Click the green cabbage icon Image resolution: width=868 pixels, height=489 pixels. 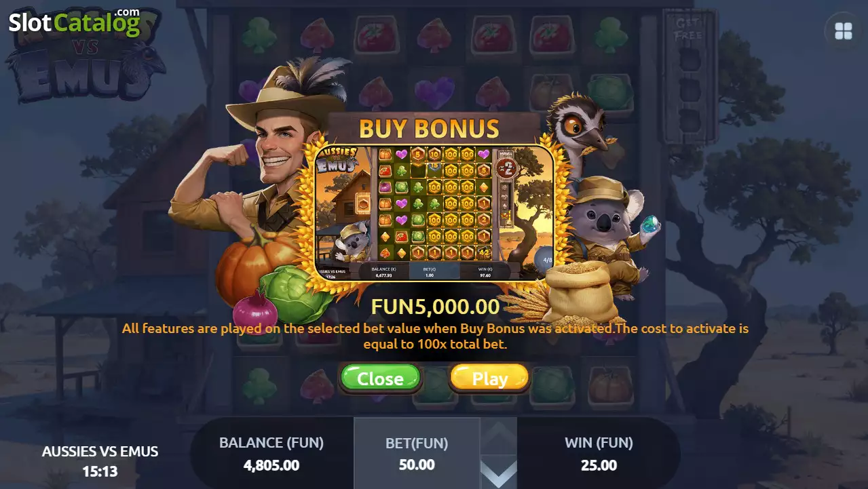click(x=296, y=294)
